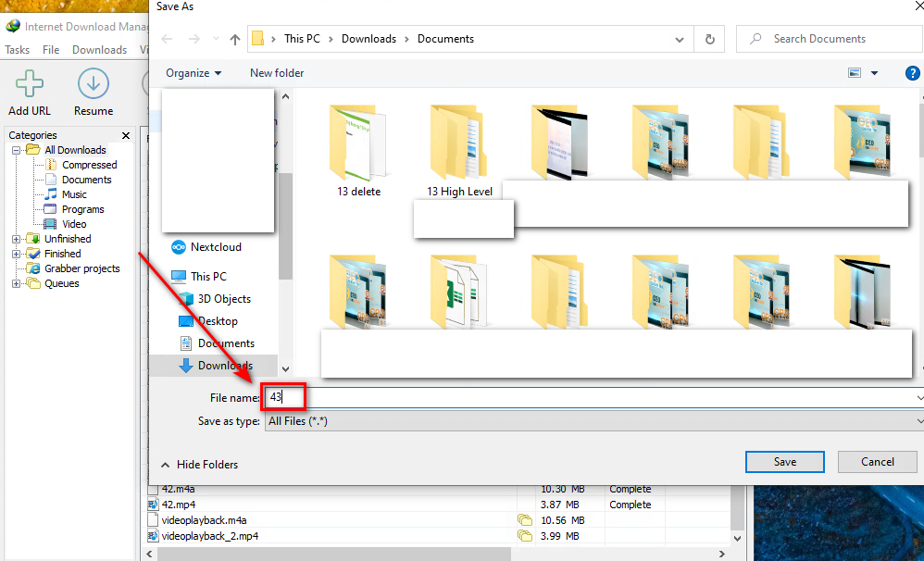This screenshot has height=561, width=924.
Task: Close the IDM Categories panel
Action: click(126, 135)
